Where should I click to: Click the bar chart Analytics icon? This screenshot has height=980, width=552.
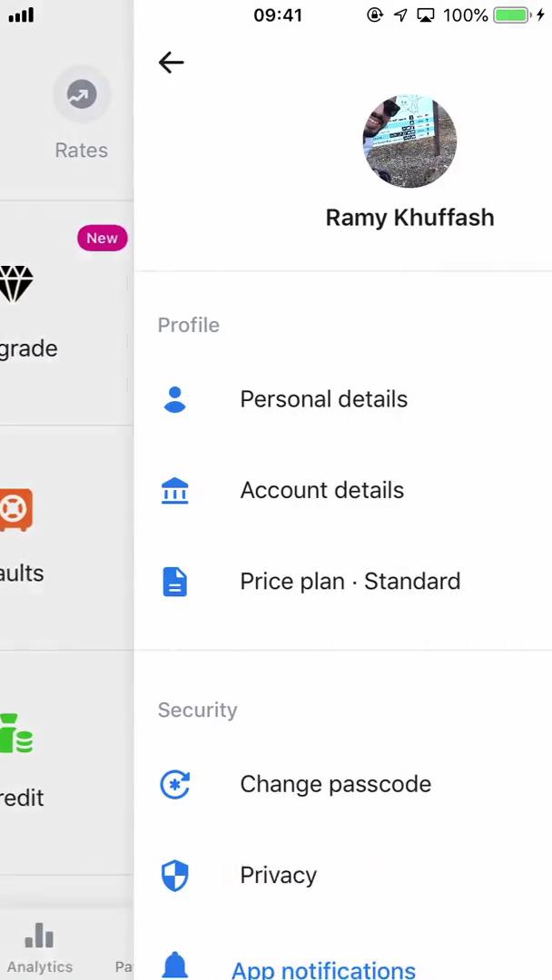click(39, 936)
